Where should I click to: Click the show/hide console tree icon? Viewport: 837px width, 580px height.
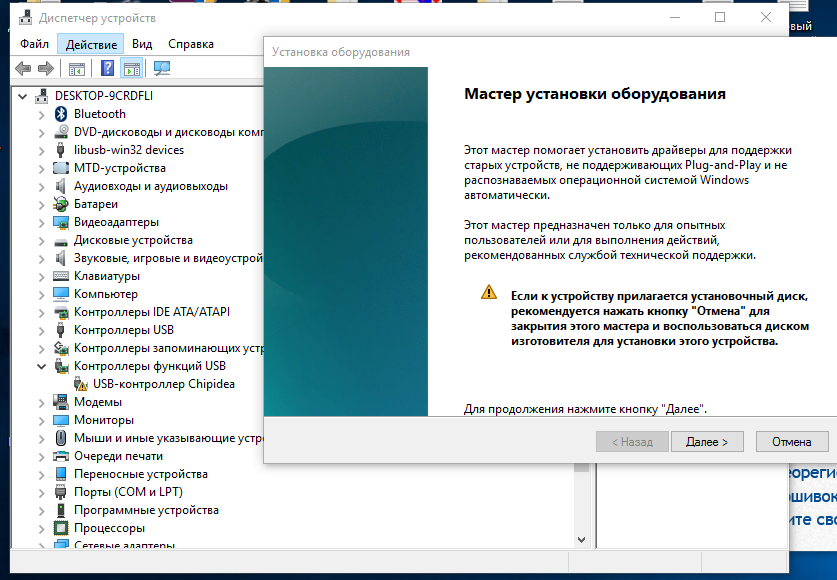76,69
